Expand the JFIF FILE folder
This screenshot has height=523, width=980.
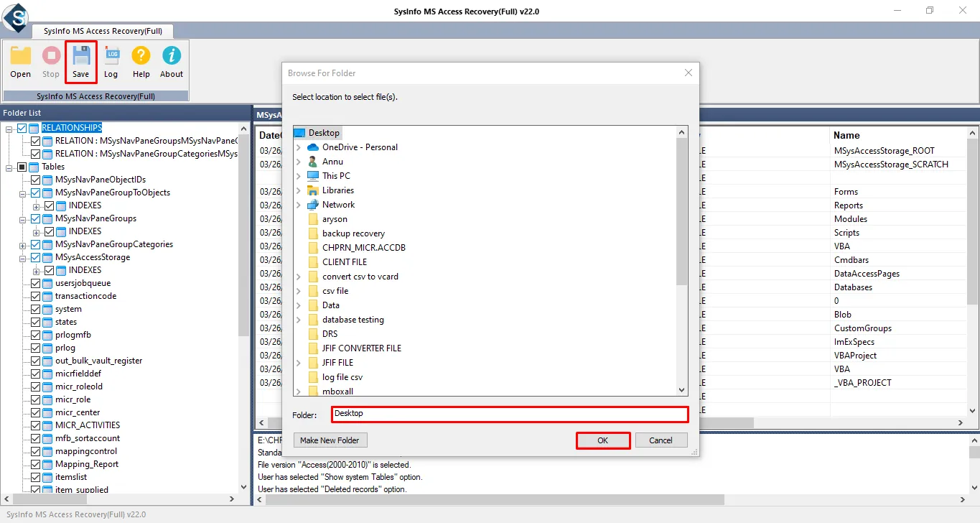299,363
